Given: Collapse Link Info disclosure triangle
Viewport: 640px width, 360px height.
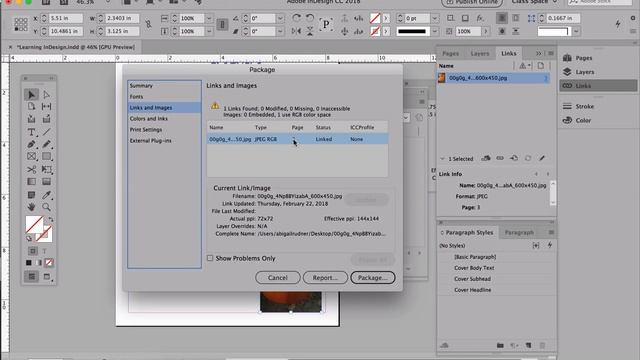Looking at the screenshot, I should [x=442, y=158].
